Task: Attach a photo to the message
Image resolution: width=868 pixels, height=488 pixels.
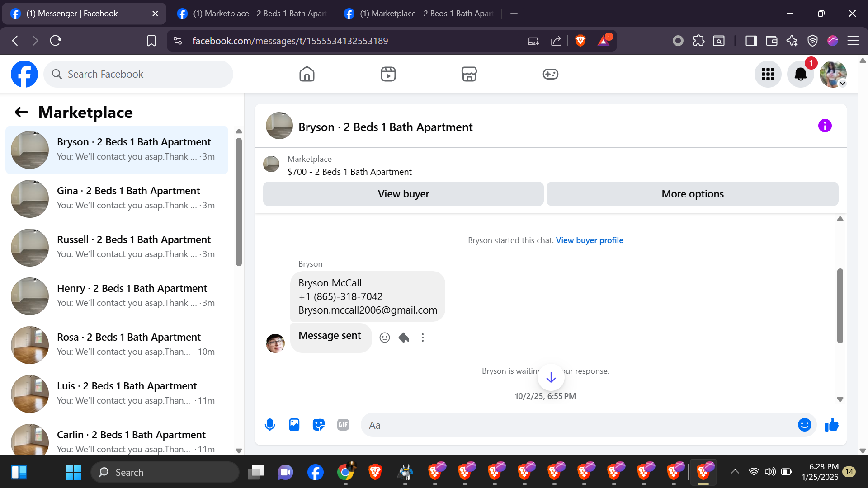Action: (x=294, y=425)
